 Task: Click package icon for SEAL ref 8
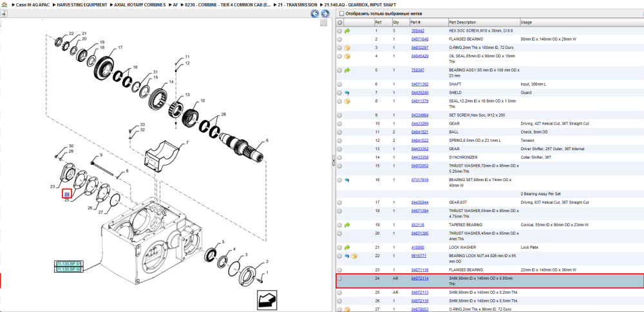[347, 101]
